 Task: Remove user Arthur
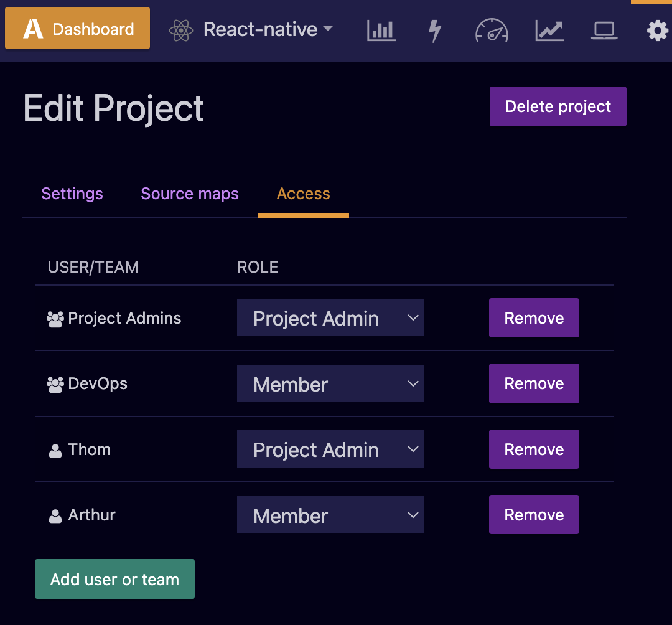point(534,514)
